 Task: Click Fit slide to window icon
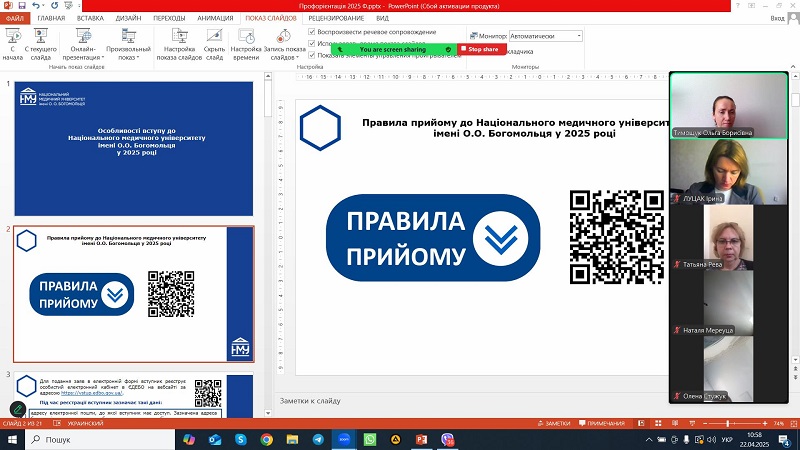[793, 423]
